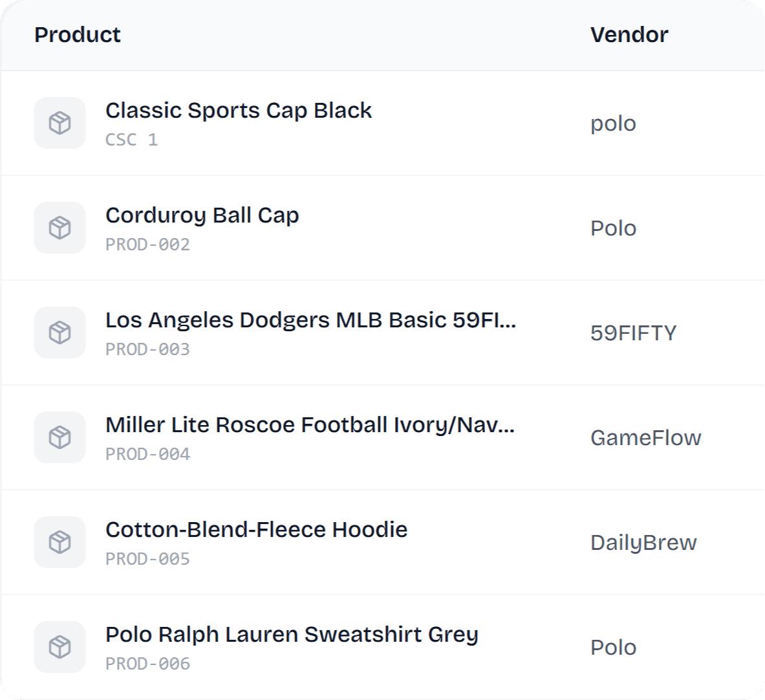
Task: Select Polo Ralph Lauren Sweatshirt Grey product
Action: pyautogui.click(x=292, y=635)
